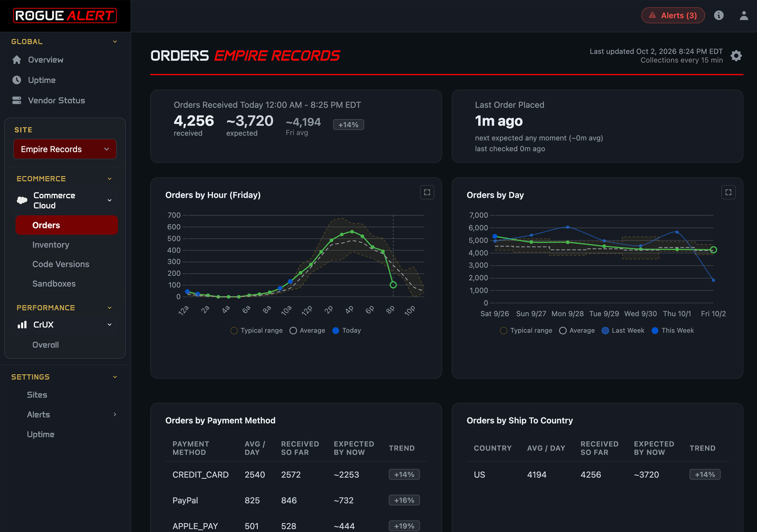The height and width of the screenshot is (532, 757).
Task: Click the 1m ago last order value
Action: pos(499,121)
